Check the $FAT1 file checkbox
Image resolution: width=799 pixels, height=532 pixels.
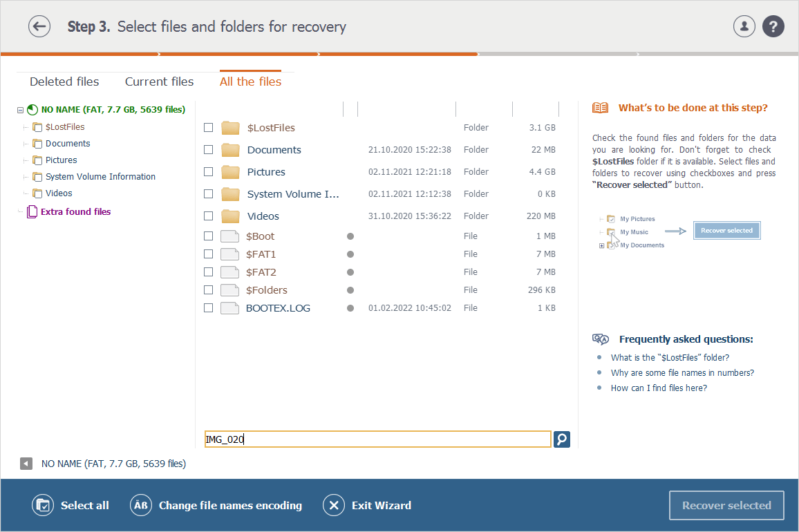point(209,254)
